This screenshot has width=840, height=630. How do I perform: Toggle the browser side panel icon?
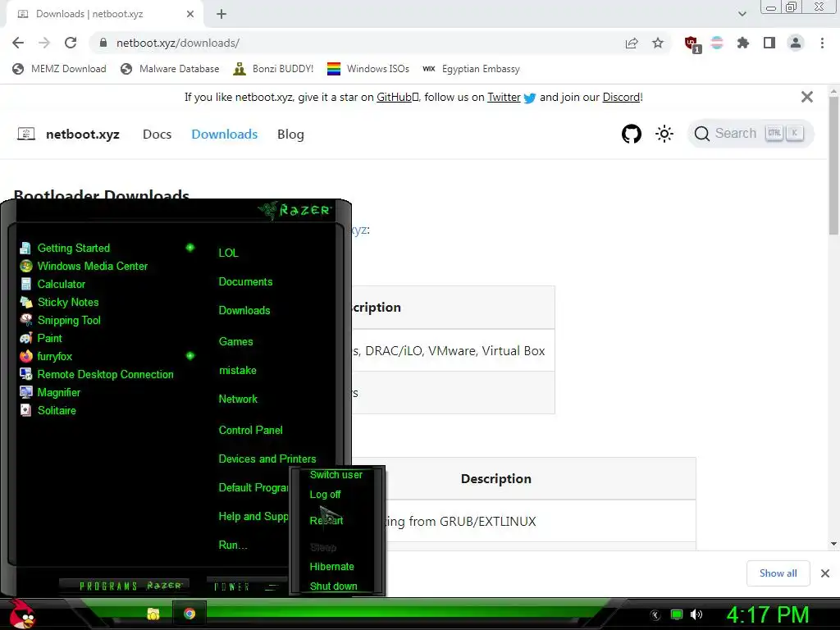coord(769,43)
